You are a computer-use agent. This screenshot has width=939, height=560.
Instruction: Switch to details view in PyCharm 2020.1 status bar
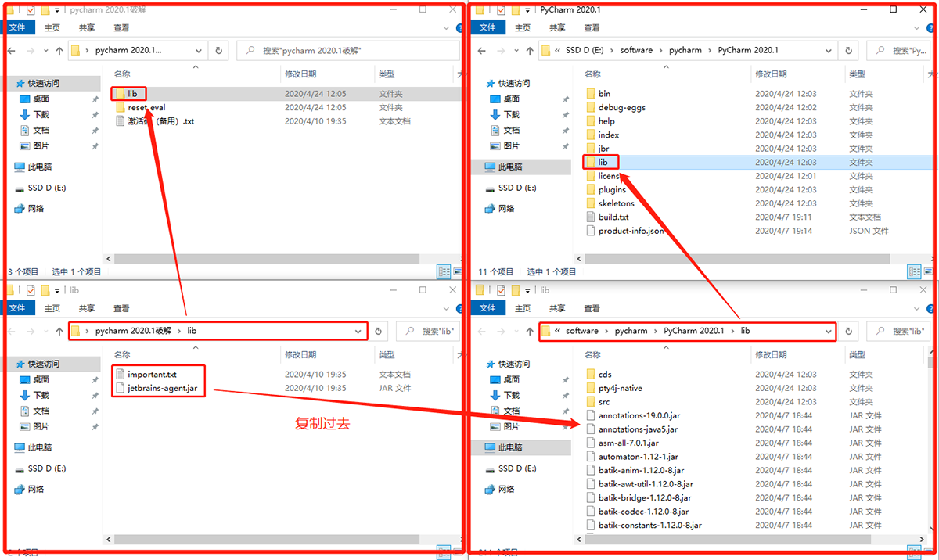pyautogui.click(x=914, y=272)
